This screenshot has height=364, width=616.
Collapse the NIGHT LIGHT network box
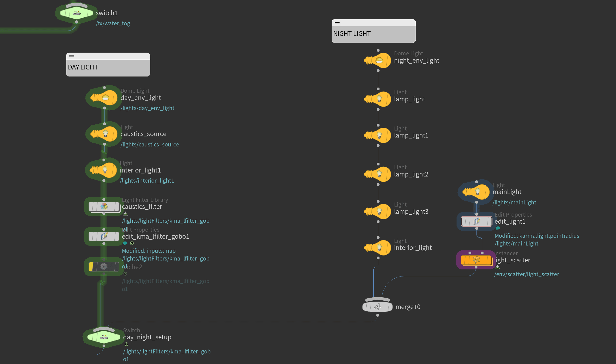point(337,22)
